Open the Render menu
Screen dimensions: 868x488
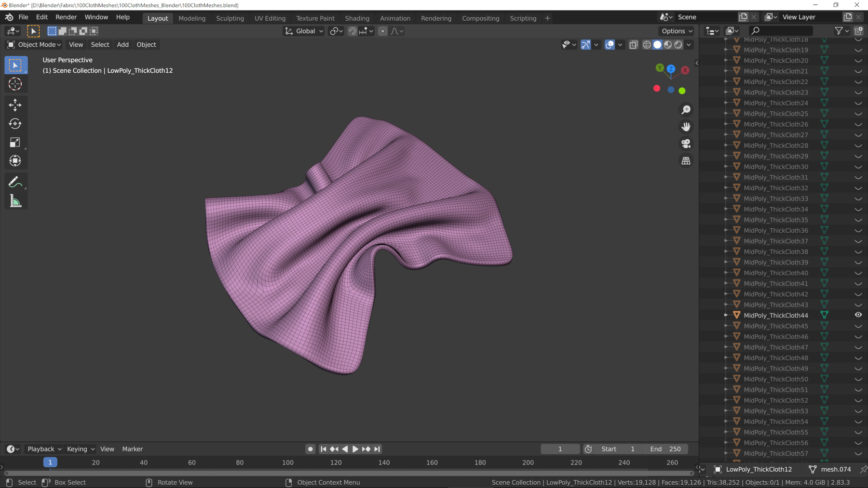point(66,17)
